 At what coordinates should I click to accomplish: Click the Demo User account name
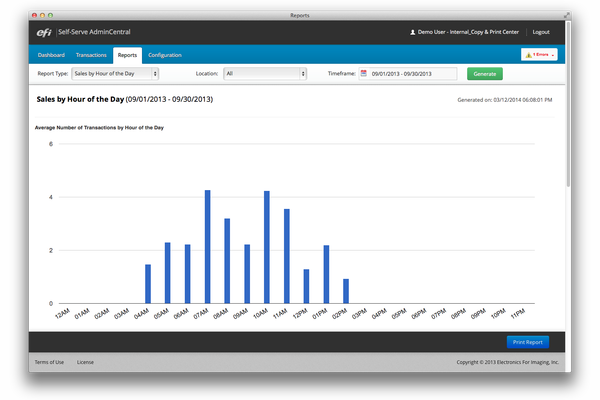tap(468, 32)
